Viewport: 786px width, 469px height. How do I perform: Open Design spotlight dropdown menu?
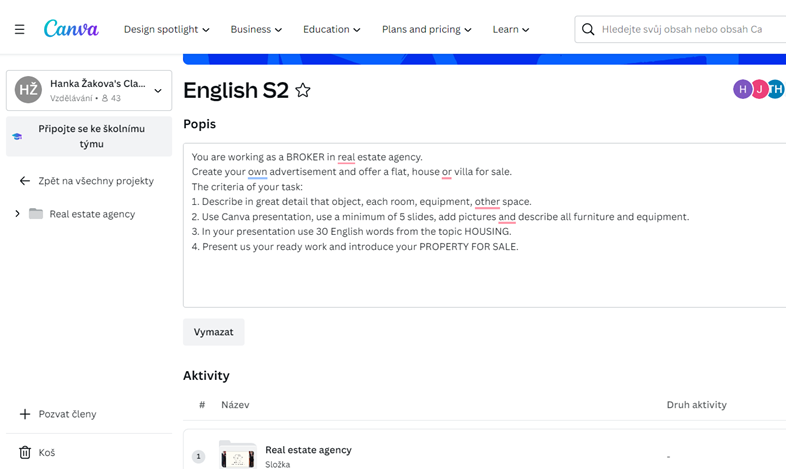click(166, 30)
